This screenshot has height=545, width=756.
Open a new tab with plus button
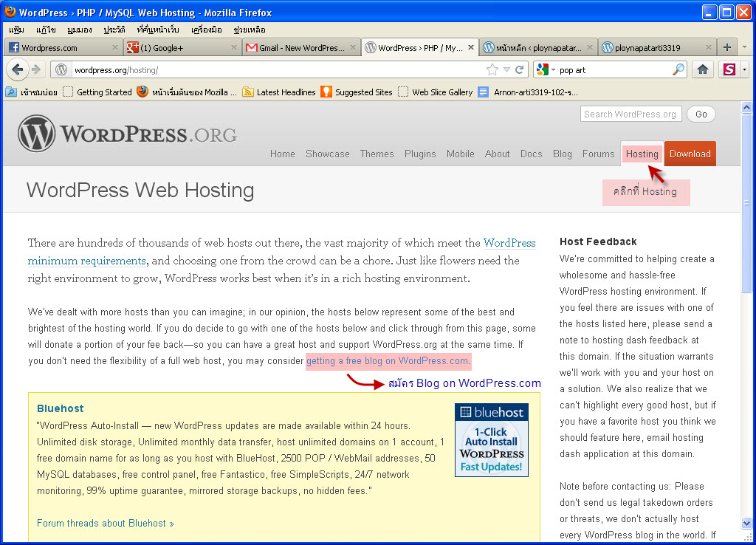(x=727, y=47)
